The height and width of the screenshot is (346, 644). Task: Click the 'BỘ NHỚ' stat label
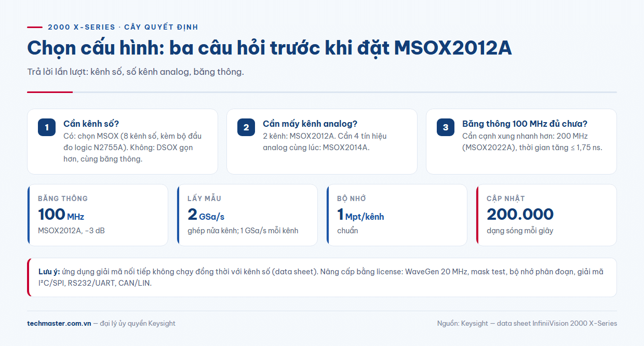tap(353, 198)
